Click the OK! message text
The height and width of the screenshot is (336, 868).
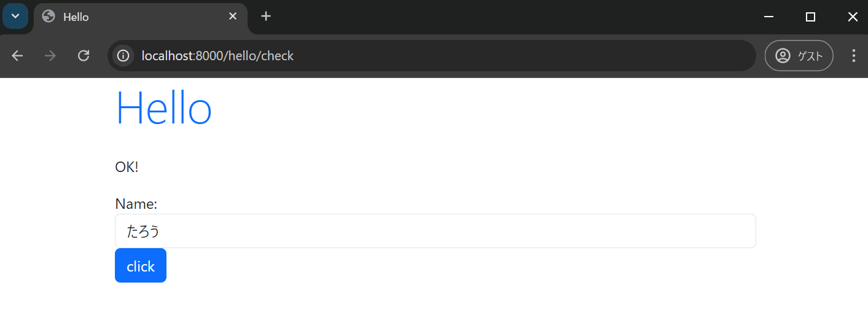[x=127, y=167]
